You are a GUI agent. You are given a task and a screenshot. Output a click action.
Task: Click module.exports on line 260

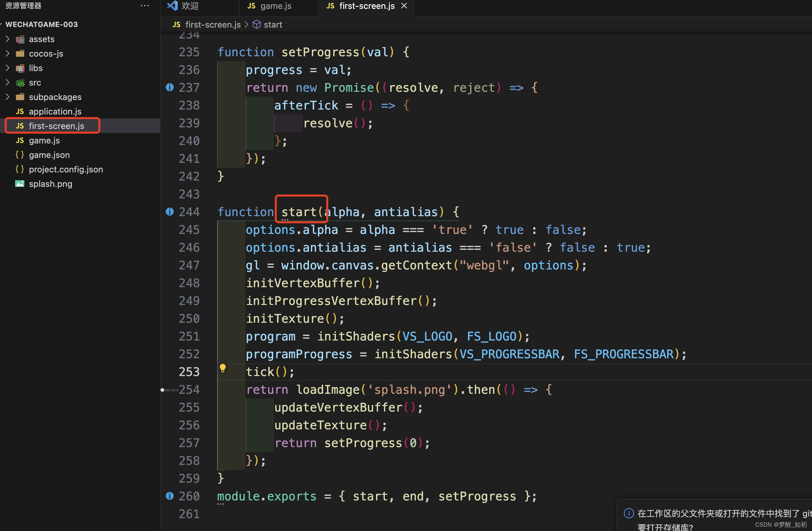coord(267,496)
